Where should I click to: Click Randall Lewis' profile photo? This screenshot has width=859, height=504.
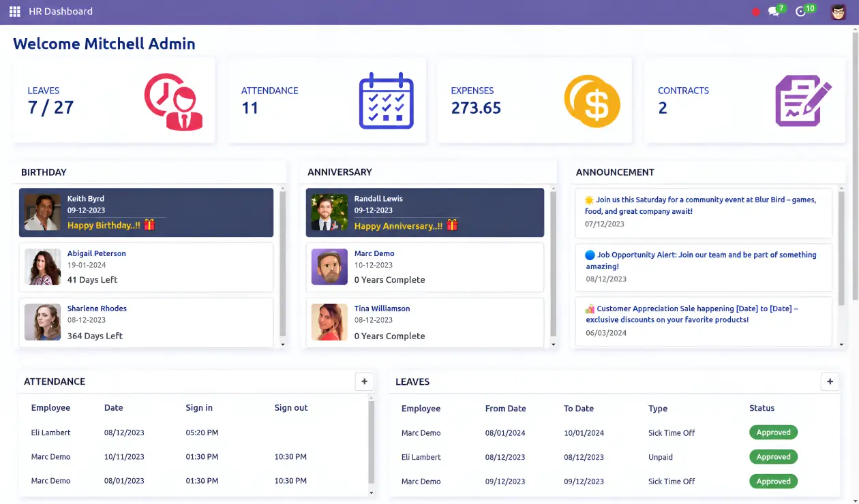click(329, 212)
